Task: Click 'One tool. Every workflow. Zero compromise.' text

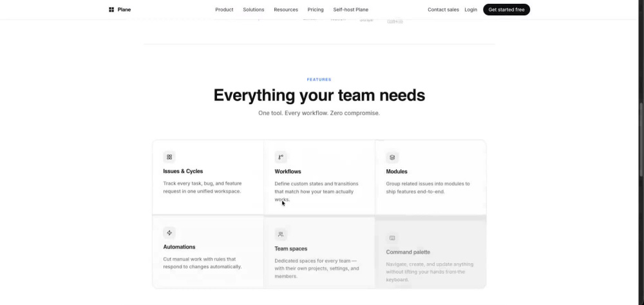Action: point(319,113)
